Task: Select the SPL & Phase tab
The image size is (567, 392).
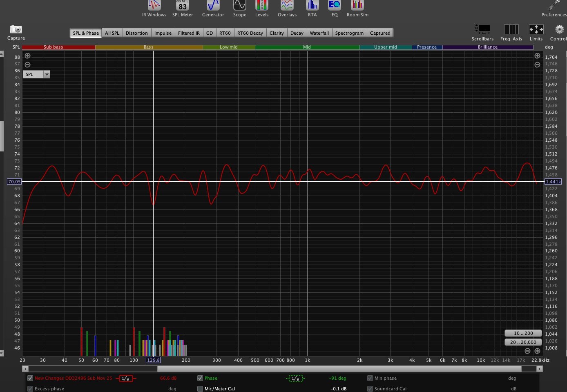Action: (x=86, y=33)
